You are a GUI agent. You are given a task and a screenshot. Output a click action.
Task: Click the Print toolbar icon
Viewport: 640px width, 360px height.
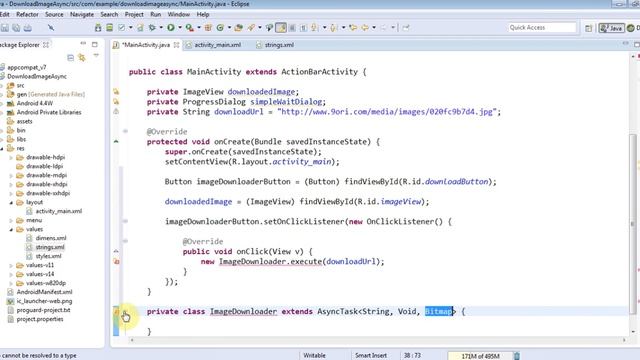[x=28, y=27]
